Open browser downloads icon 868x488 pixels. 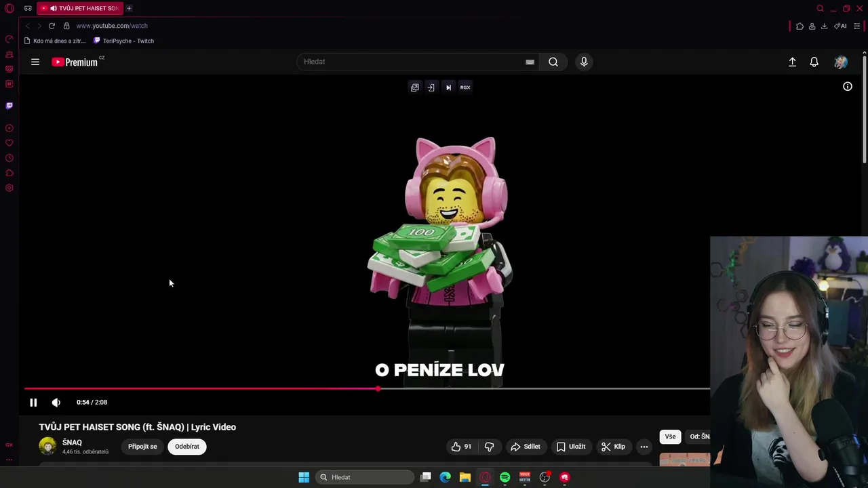[x=824, y=26]
